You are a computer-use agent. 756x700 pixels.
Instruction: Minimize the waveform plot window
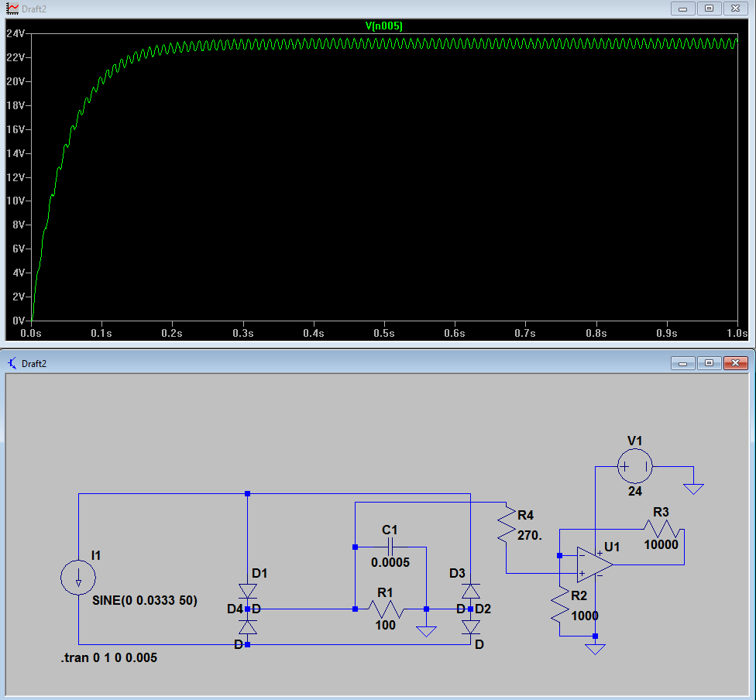click(682, 9)
